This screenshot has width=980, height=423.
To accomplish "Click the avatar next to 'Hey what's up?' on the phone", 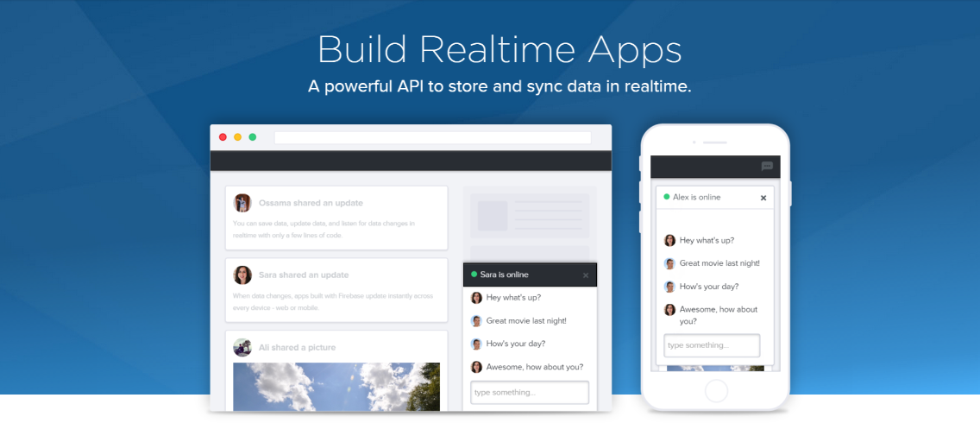I will [x=669, y=241].
